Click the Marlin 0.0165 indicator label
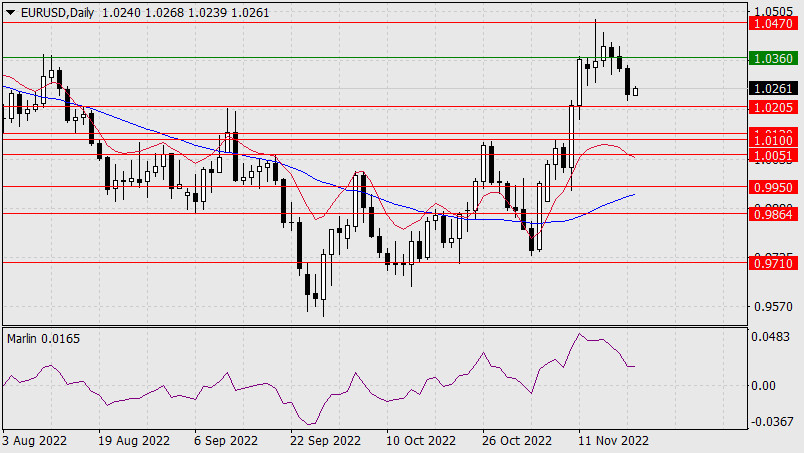 (x=44, y=339)
